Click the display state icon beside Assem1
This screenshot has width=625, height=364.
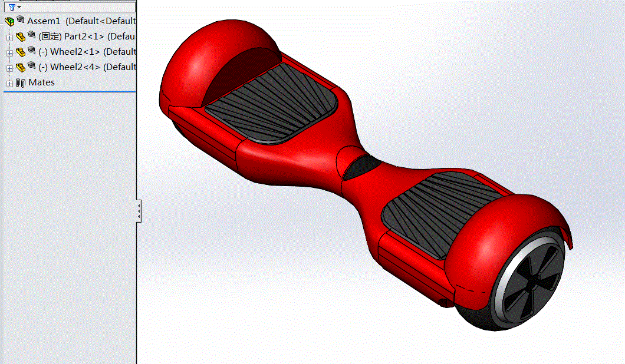[x=20, y=19]
